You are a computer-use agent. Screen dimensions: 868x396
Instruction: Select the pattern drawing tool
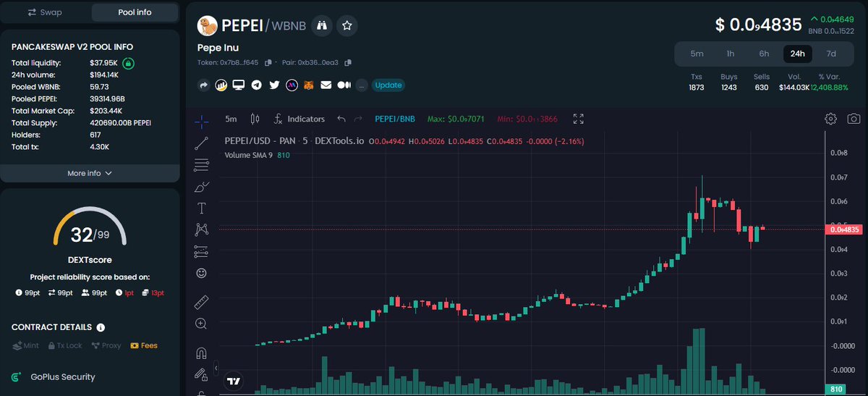pyautogui.click(x=202, y=229)
